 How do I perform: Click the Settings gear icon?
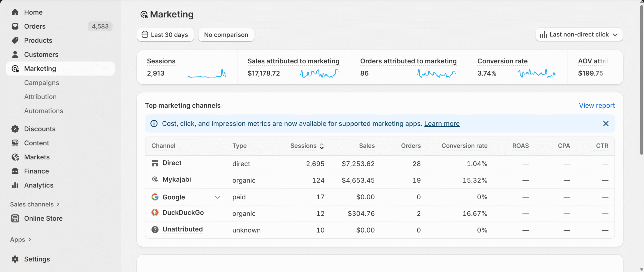(15, 259)
